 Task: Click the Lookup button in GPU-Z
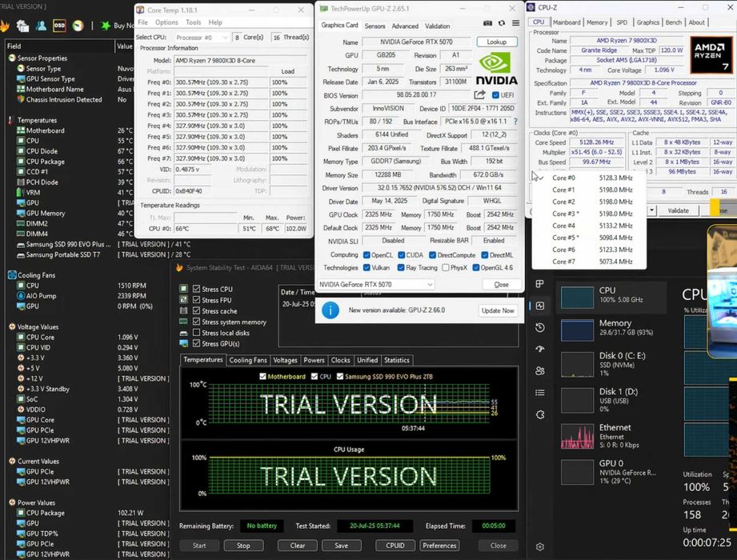pos(496,42)
